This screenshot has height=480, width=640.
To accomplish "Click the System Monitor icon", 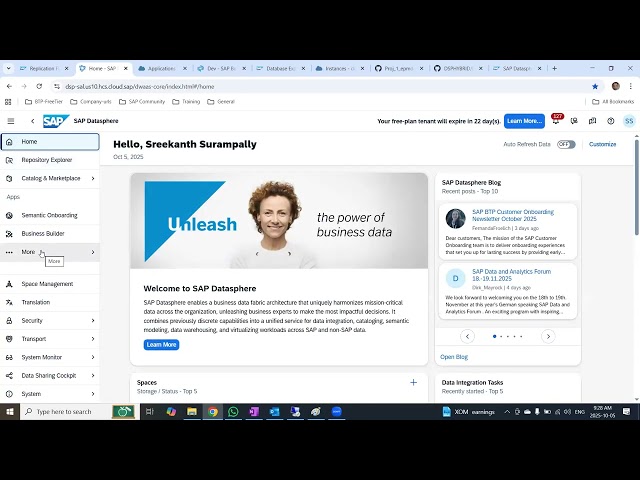I will pyautogui.click(x=9, y=357).
